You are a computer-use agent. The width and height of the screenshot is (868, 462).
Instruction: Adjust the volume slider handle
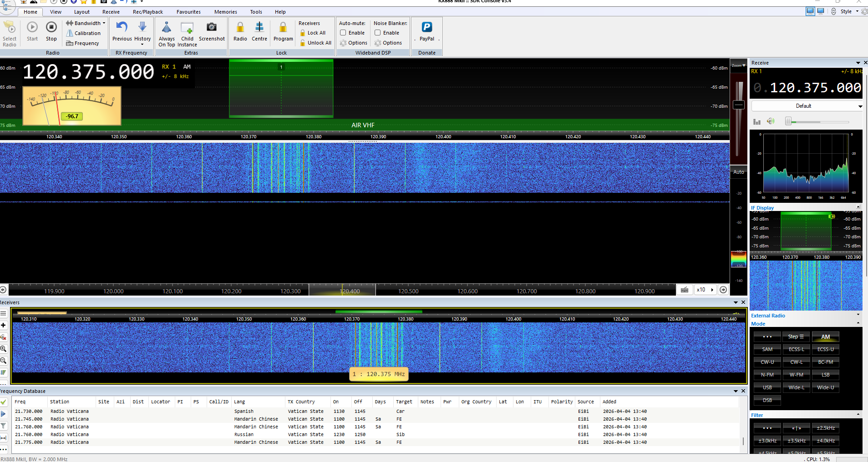[788, 121]
